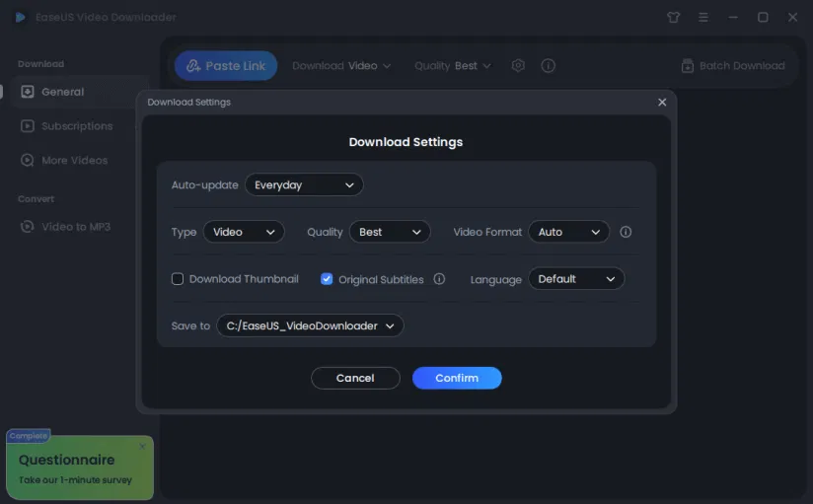Expand the Auto-update Everyday dropdown
The image size is (813, 504).
click(304, 185)
